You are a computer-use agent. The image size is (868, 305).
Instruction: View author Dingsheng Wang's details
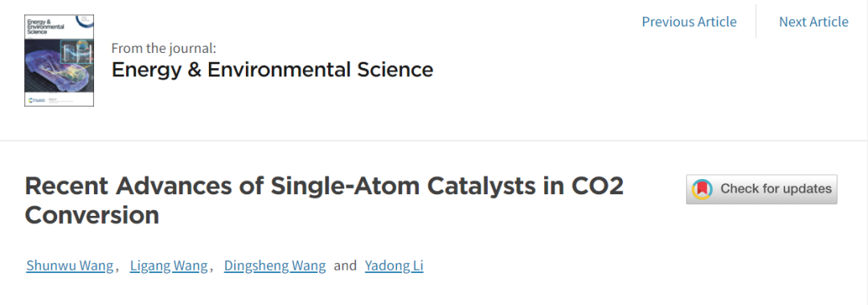(x=275, y=266)
